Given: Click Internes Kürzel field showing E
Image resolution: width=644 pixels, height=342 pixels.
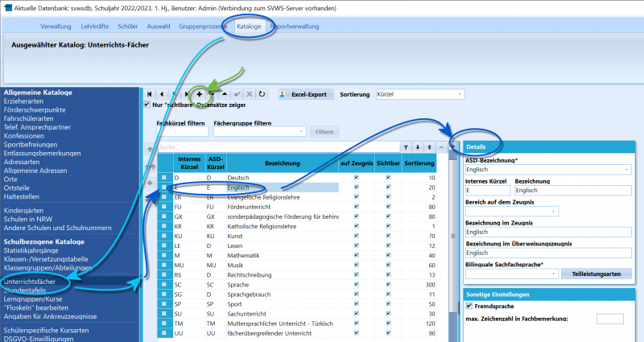Looking at the screenshot, I should click(x=488, y=191).
